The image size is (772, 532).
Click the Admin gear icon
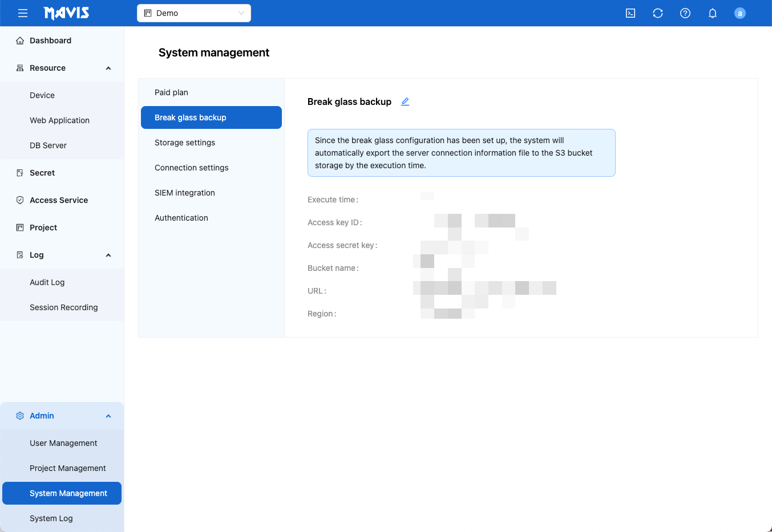pos(20,416)
